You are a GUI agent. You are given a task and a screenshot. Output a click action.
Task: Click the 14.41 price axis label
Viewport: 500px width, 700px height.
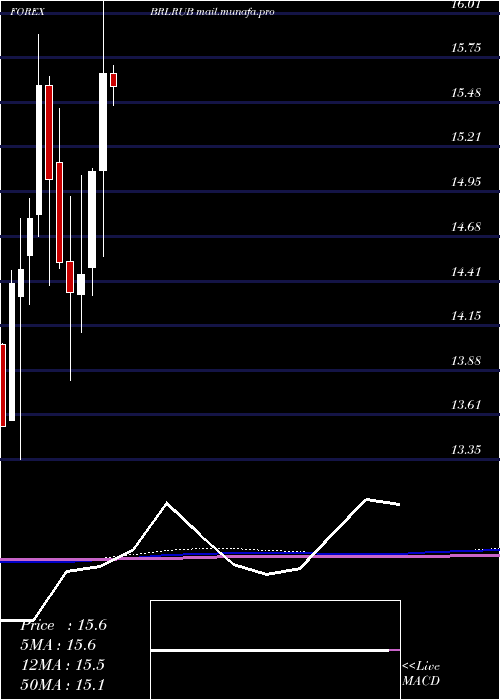point(466,271)
